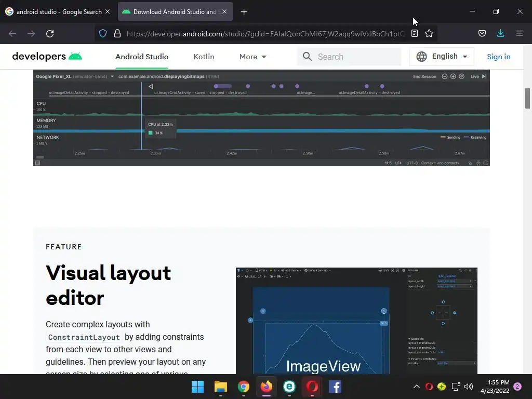
Task: Open the Firefox downloads panel
Action: [x=500, y=33]
